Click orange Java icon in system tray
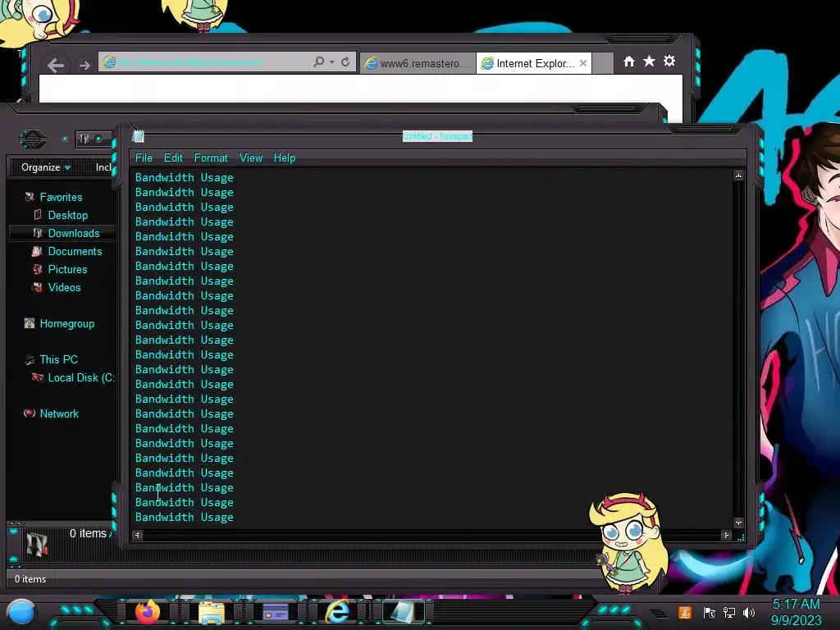The image size is (840, 630). point(685,612)
